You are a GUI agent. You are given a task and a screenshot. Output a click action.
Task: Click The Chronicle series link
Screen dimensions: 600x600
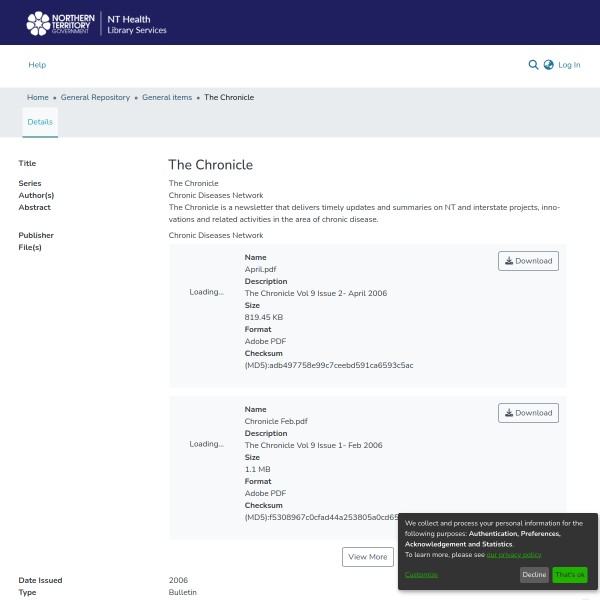pyautogui.click(x=193, y=183)
